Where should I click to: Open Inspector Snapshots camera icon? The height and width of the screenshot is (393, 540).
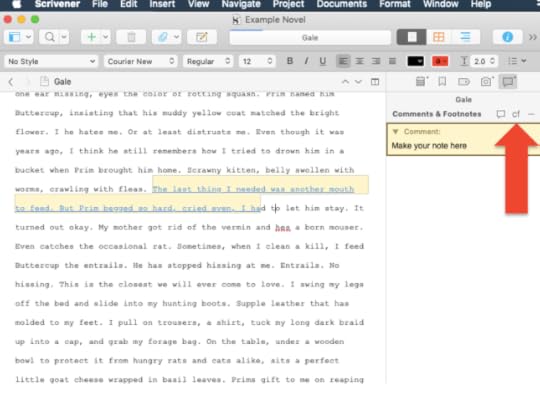pyautogui.click(x=486, y=82)
